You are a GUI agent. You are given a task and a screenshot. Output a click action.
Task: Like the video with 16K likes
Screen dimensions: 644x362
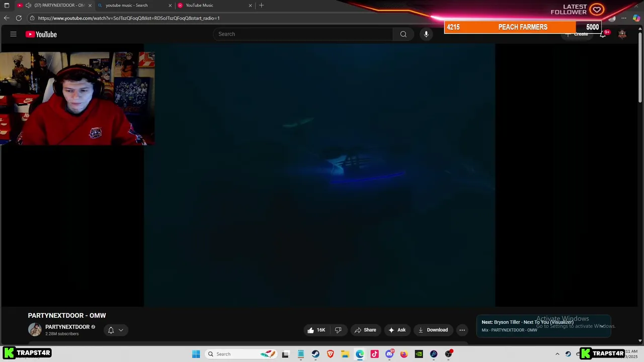tap(316, 330)
